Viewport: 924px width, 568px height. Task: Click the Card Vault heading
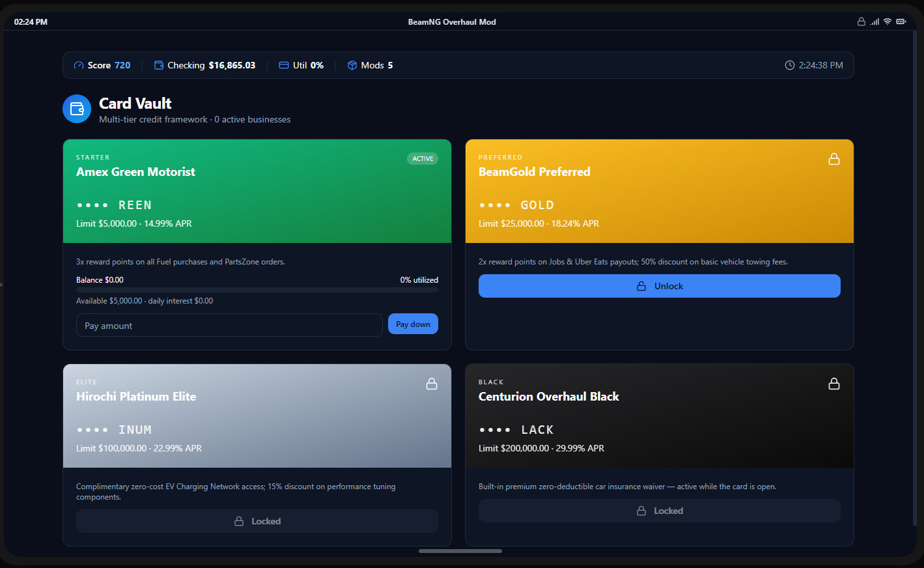coord(135,104)
